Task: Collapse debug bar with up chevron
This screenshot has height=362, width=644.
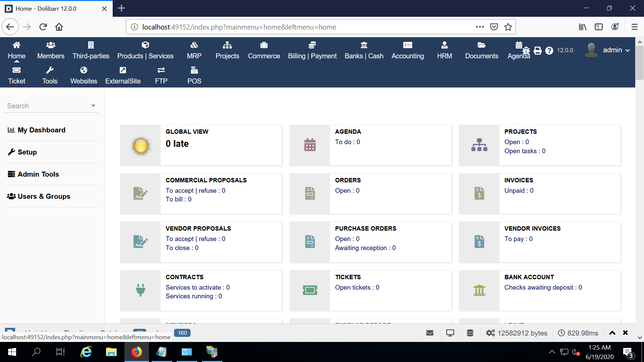Action: [x=612, y=333]
